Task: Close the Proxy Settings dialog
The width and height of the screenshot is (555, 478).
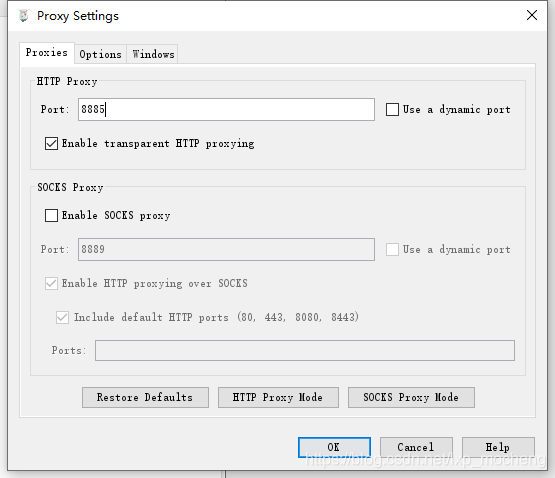Action: tap(532, 15)
